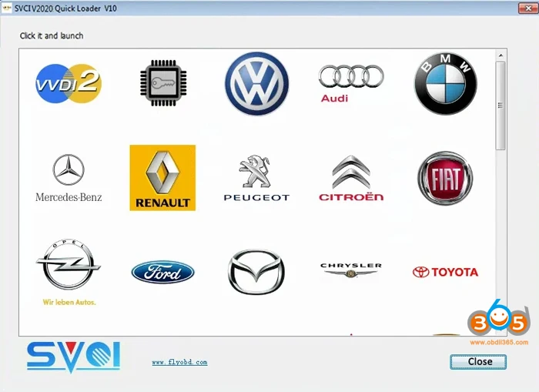Launch the Chrysler module
The height and width of the screenshot is (392, 539).
(x=351, y=270)
